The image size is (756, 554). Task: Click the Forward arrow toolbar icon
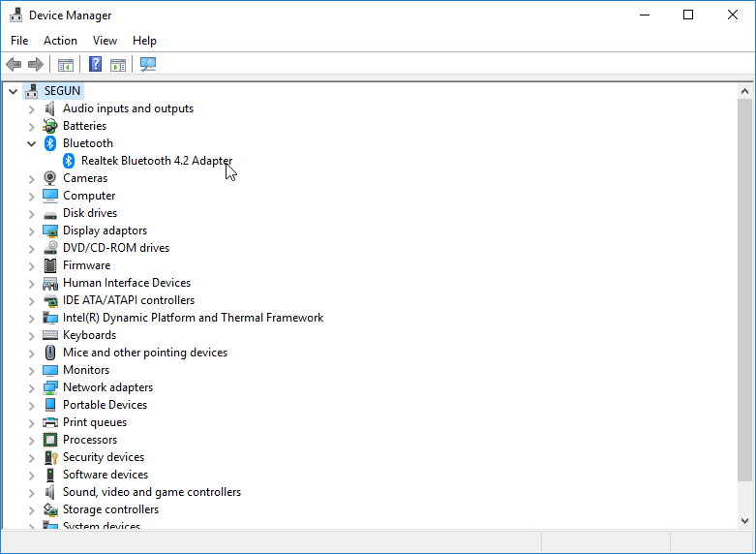[36, 64]
